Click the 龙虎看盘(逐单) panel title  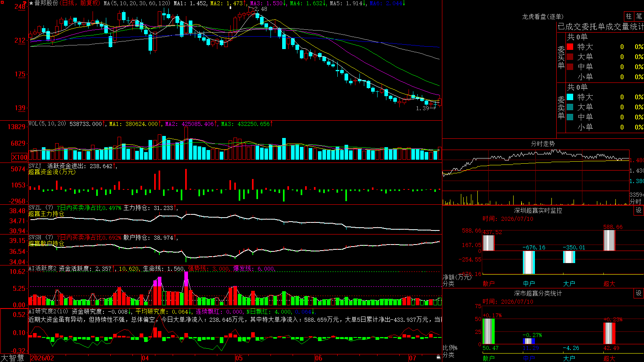(x=543, y=16)
